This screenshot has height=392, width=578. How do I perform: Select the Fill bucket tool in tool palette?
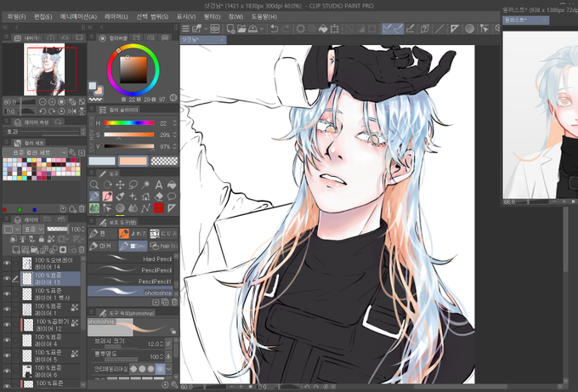click(x=172, y=185)
